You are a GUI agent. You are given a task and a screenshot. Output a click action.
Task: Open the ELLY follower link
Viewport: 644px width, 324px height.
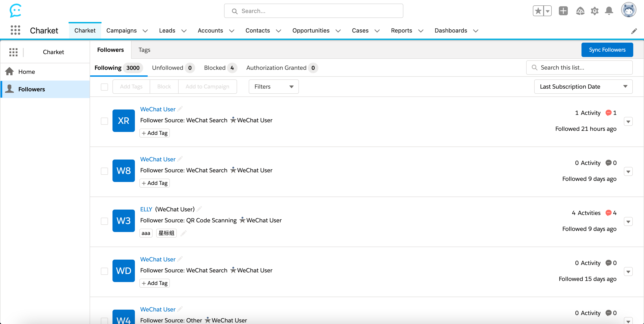(x=146, y=209)
